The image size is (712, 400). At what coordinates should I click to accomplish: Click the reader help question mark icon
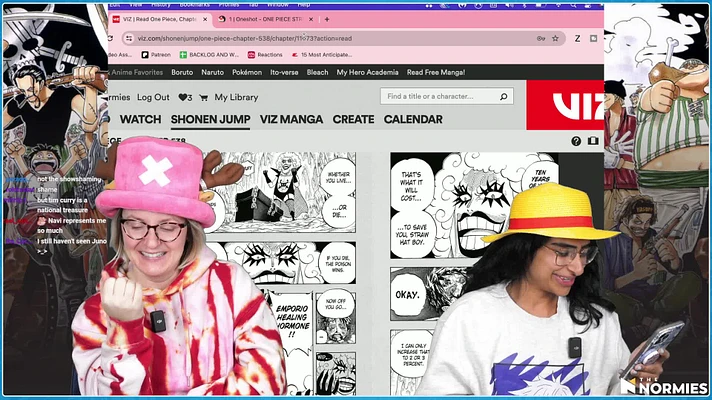tap(576, 141)
